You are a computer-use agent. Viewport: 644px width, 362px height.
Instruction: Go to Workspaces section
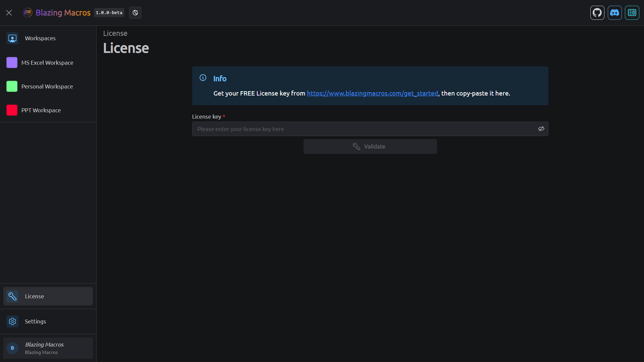point(48,38)
